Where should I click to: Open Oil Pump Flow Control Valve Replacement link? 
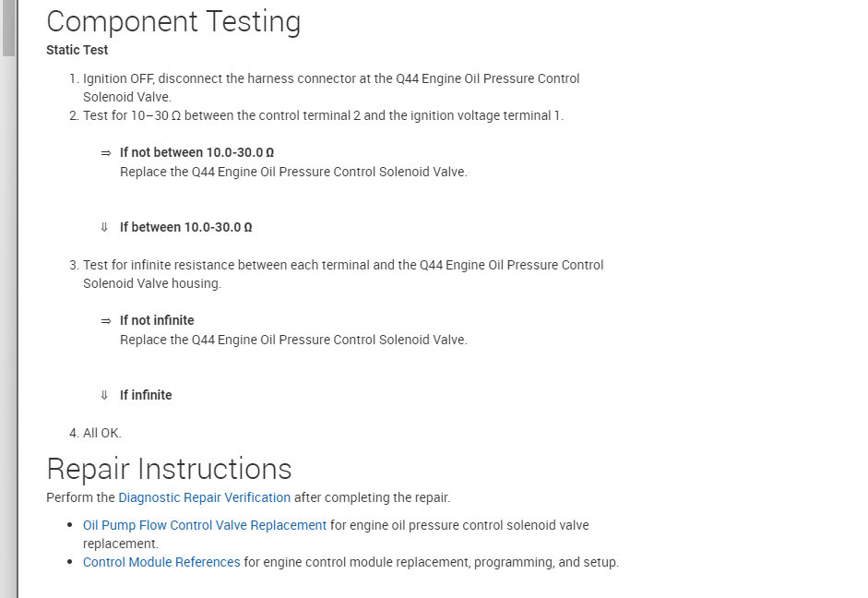point(205,525)
